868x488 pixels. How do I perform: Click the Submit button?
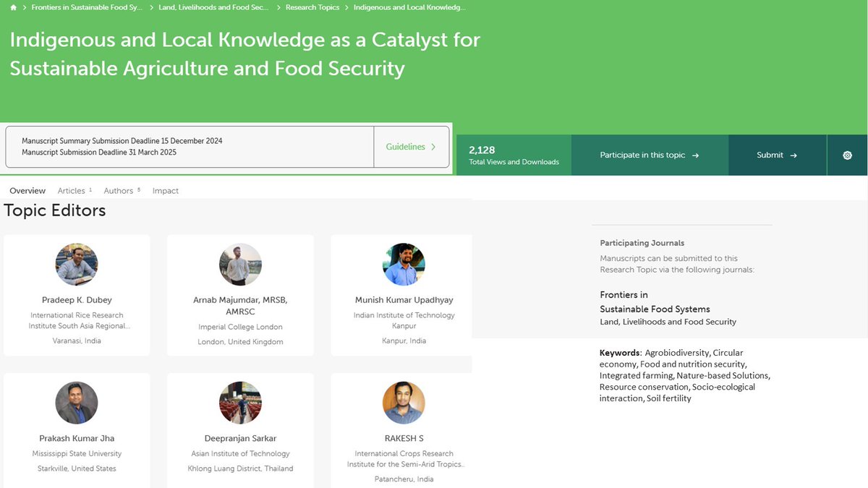(777, 155)
